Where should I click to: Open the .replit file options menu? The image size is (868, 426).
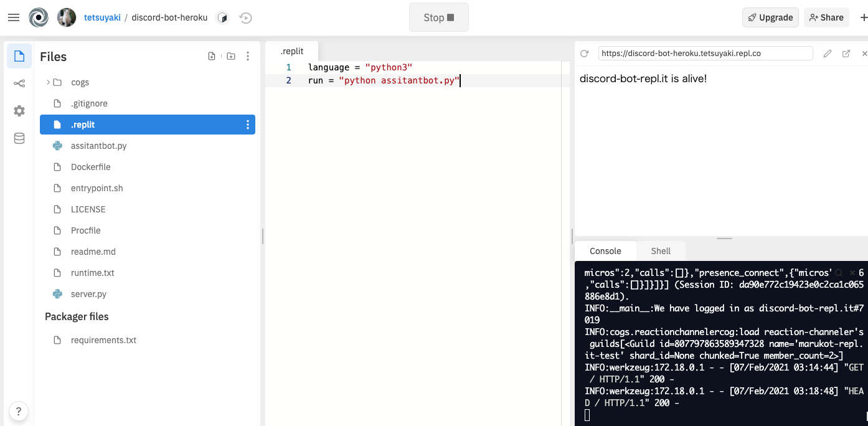pos(248,125)
